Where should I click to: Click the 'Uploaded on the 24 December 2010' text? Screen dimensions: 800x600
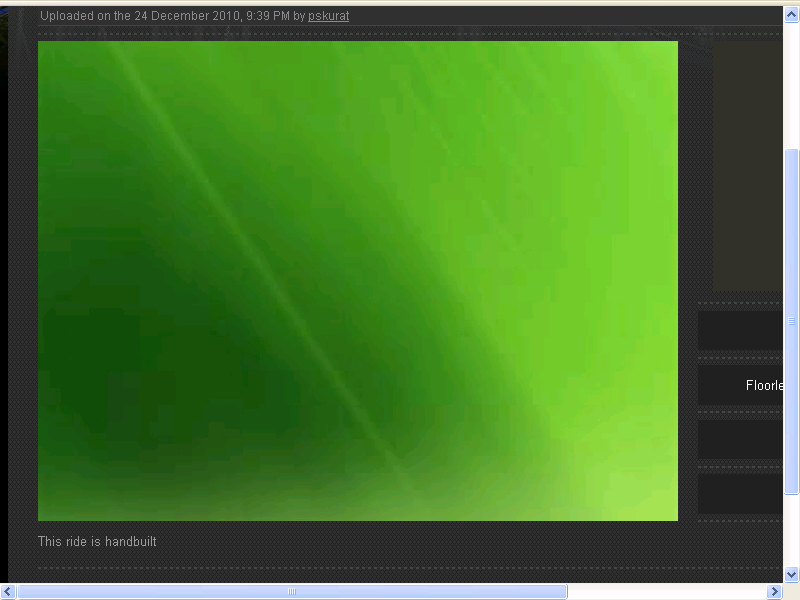[x=141, y=16]
